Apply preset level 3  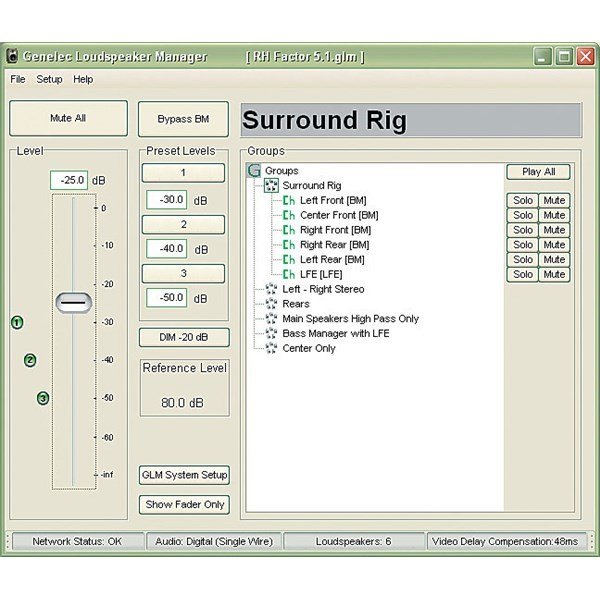click(183, 274)
